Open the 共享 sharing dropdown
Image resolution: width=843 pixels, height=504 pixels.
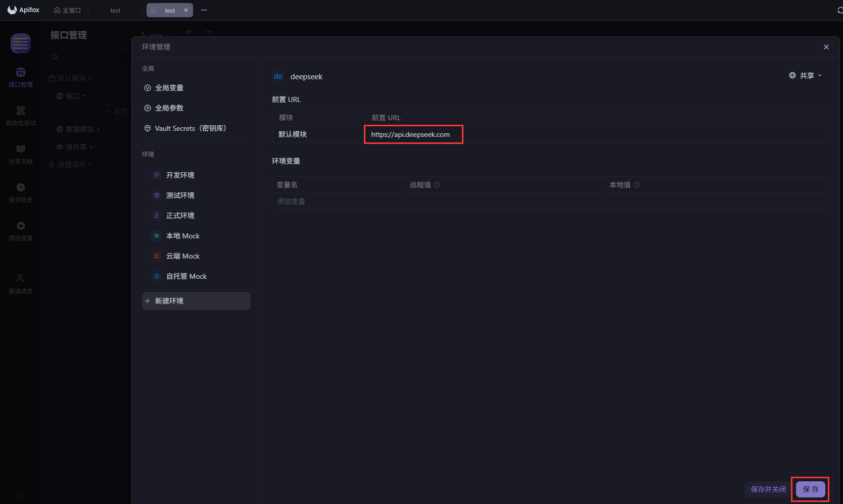point(806,76)
